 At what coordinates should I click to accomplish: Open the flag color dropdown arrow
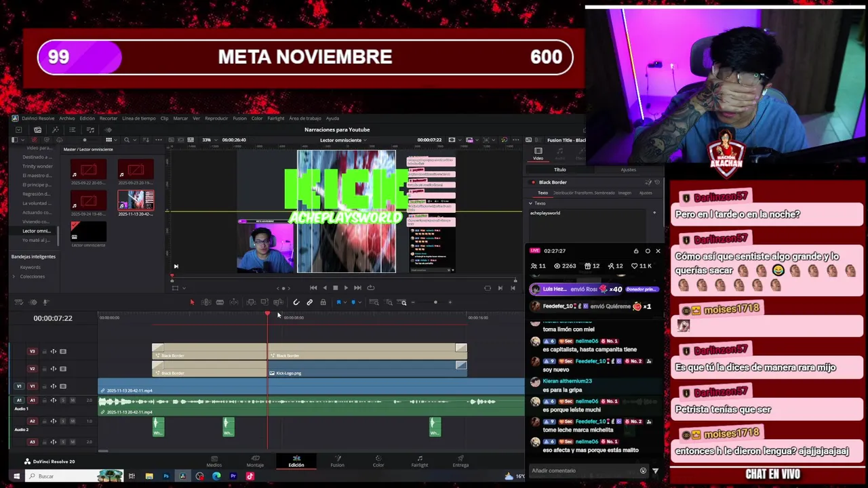pyautogui.click(x=344, y=302)
